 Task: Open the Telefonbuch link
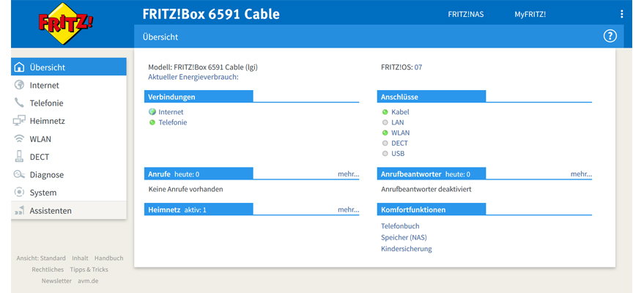pos(400,226)
